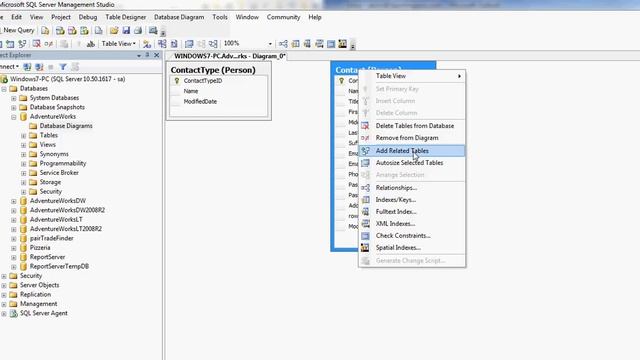Expand the Programmability folder
Image resolution: width=640 pixels, height=360 pixels.
click(x=24, y=164)
